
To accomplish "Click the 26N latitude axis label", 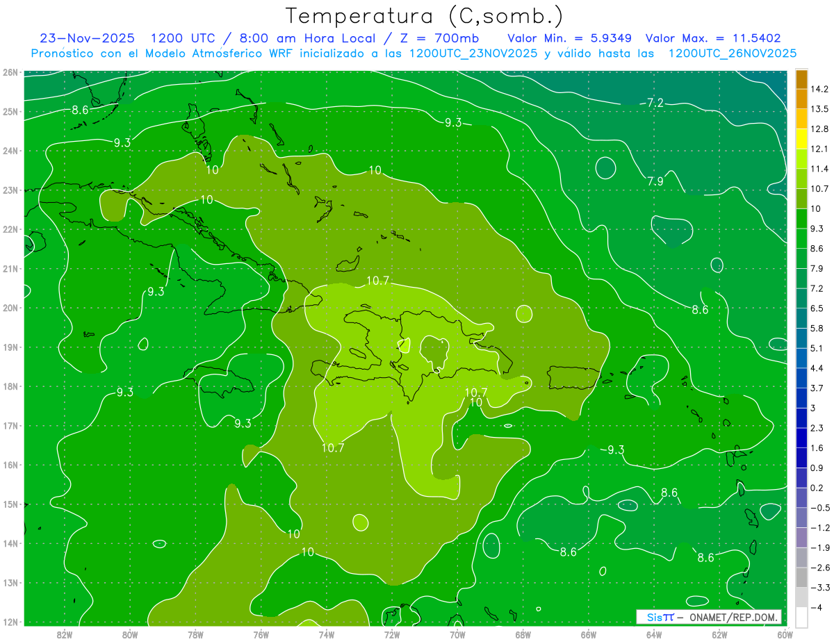I will click(10, 72).
